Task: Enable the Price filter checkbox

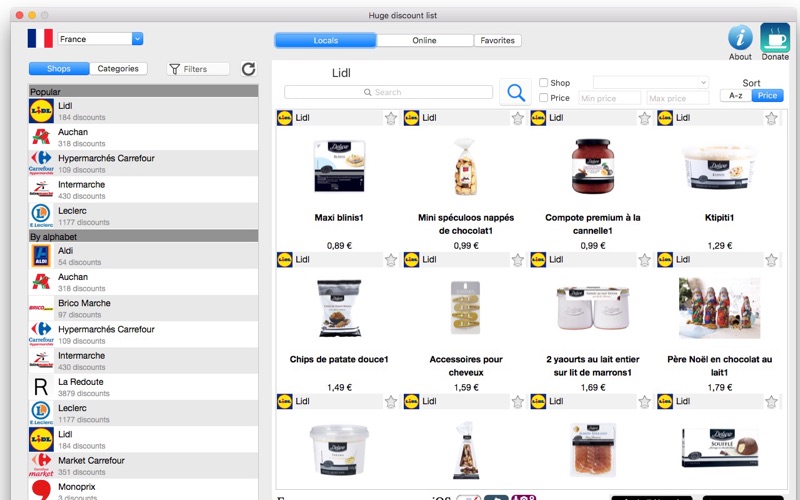Action: pyautogui.click(x=543, y=97)
